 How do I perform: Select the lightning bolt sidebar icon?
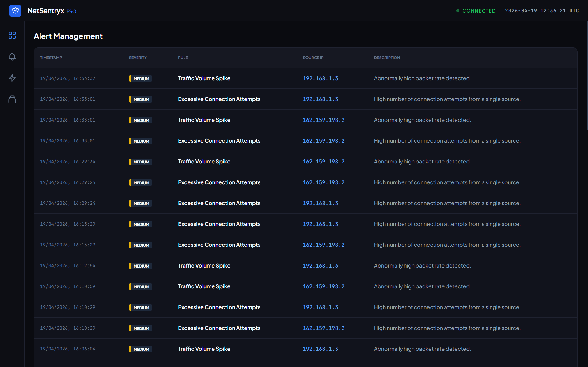[x=12, y=78]
